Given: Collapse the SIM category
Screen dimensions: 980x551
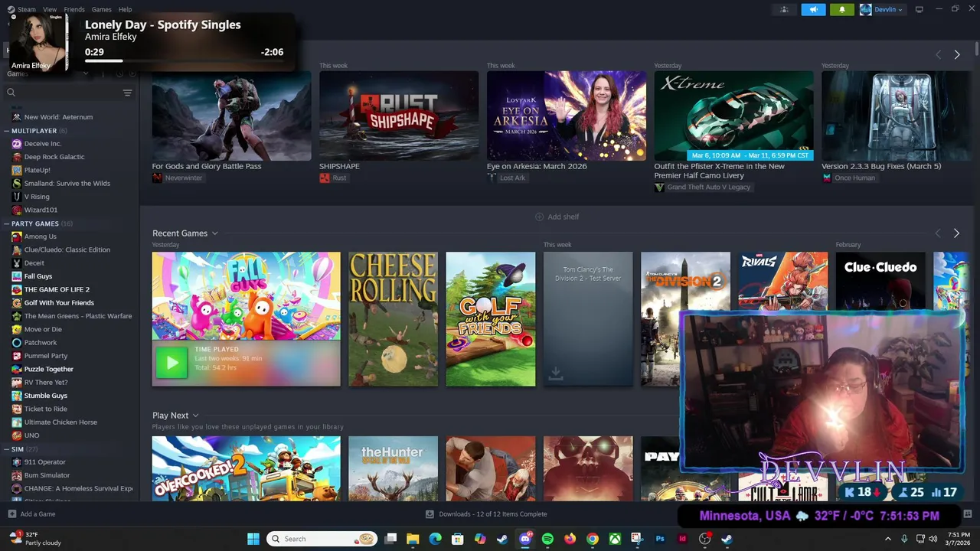Looking at the screenshot, I should [x=6, y=449].
